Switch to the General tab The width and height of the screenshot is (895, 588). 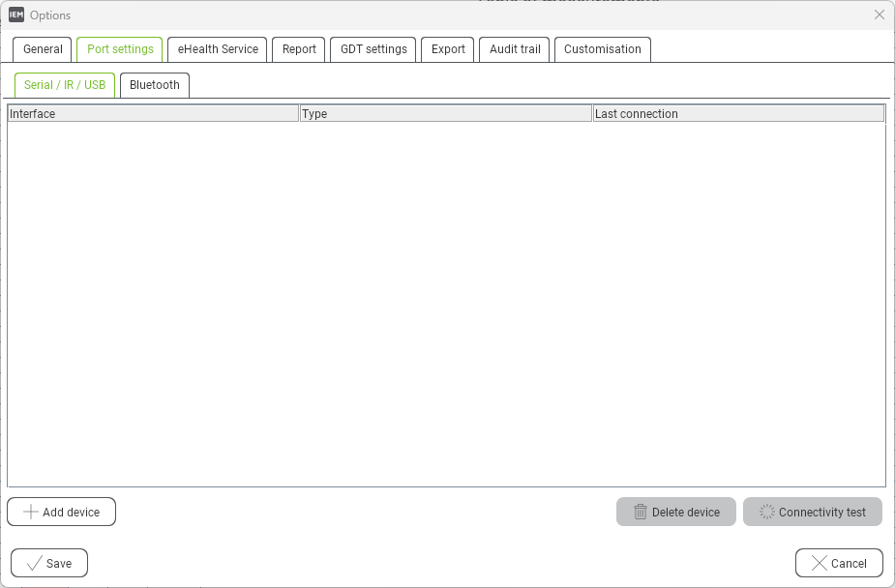click(43, 49)
